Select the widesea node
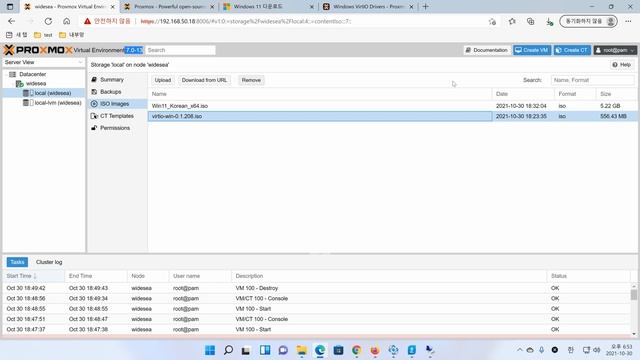The height and width of the screenshot is (360, 640). (x=36, y=84)
